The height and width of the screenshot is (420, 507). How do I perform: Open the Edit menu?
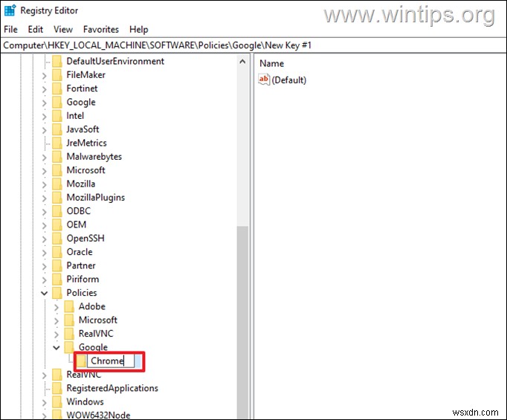pyautogui.click(x=35, y=30)
